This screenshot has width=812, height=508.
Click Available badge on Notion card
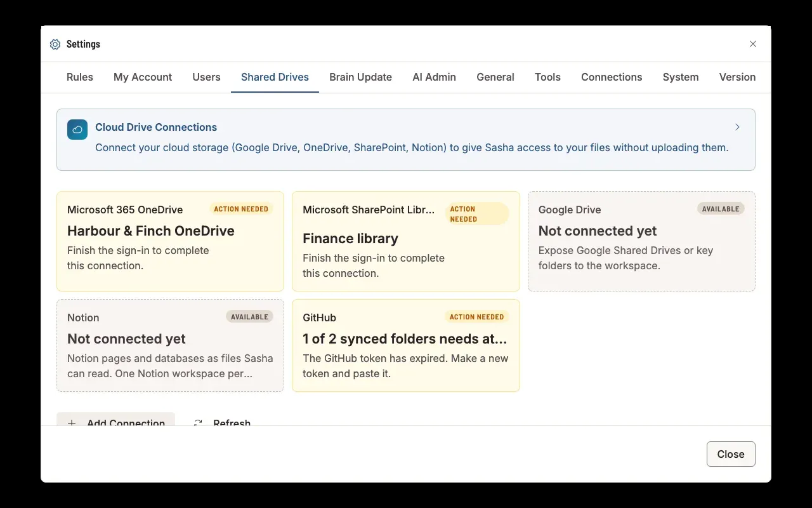coord(249,317)
